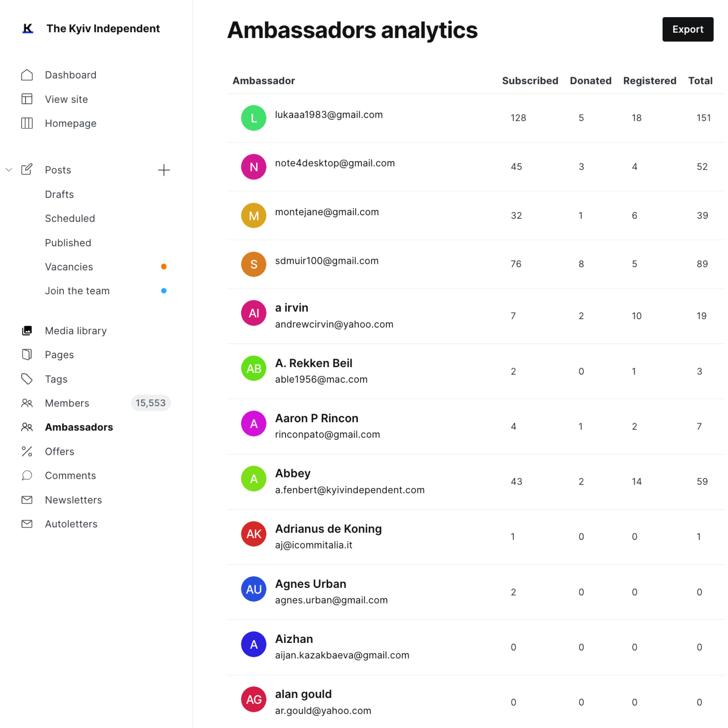Open the Scheduled posts view
Viewport: 728px width, 728px height.
[70, 218]
